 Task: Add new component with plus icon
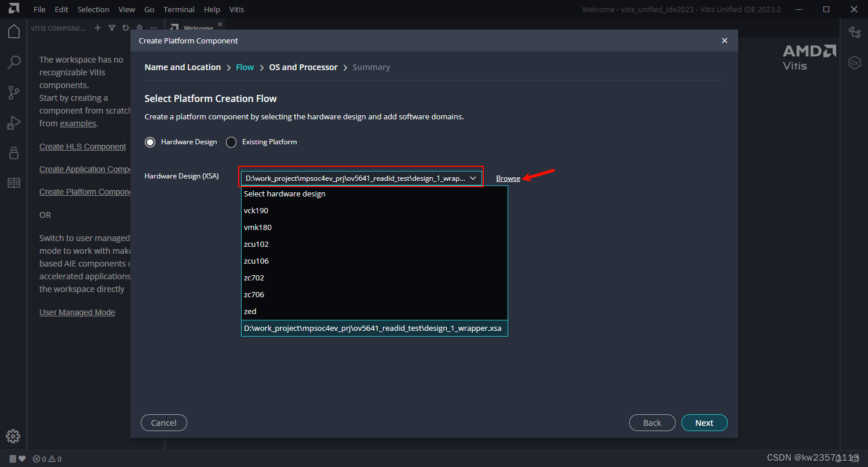point(97,28)
